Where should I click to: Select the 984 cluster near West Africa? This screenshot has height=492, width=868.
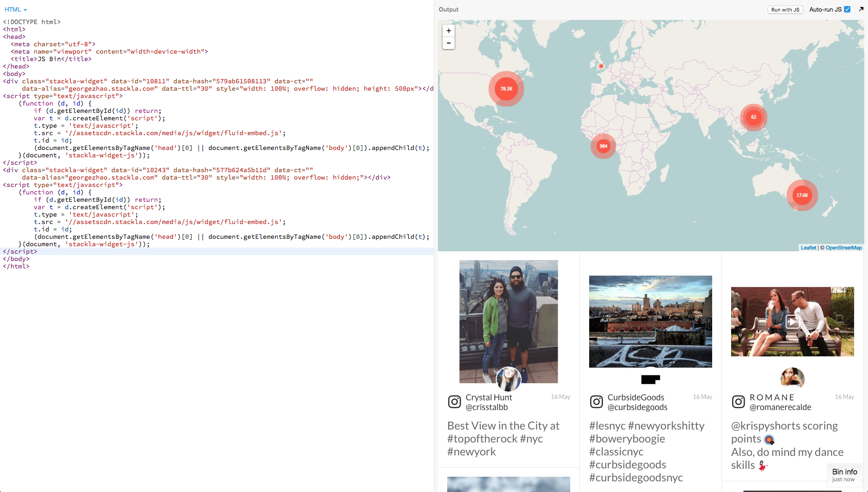(x=603, y=146)
